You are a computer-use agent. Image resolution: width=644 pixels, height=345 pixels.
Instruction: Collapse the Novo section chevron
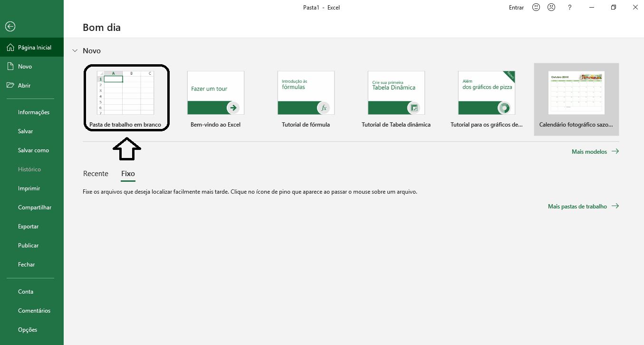(x=75, y=50)
